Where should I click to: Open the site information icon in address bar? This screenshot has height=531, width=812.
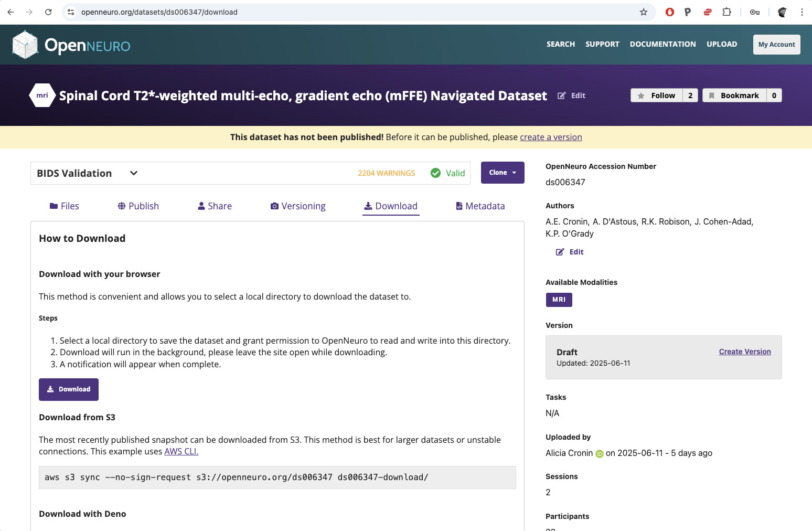pyautogui.click(x=71, y=12)
